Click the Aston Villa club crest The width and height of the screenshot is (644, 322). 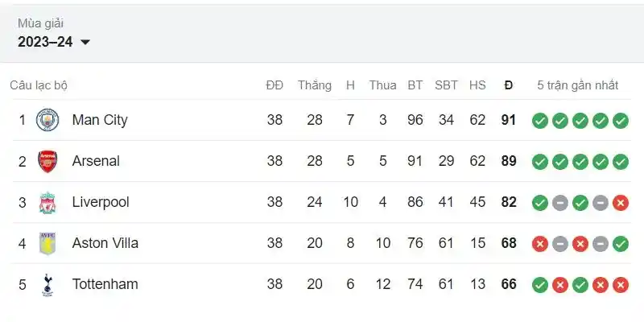47,244
